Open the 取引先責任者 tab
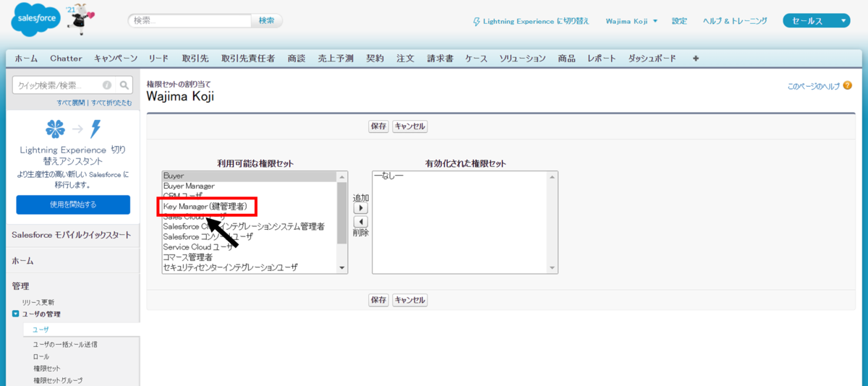The height and width of the screenshot is (386, 868). pyautogui.click(x=248, y=59)
